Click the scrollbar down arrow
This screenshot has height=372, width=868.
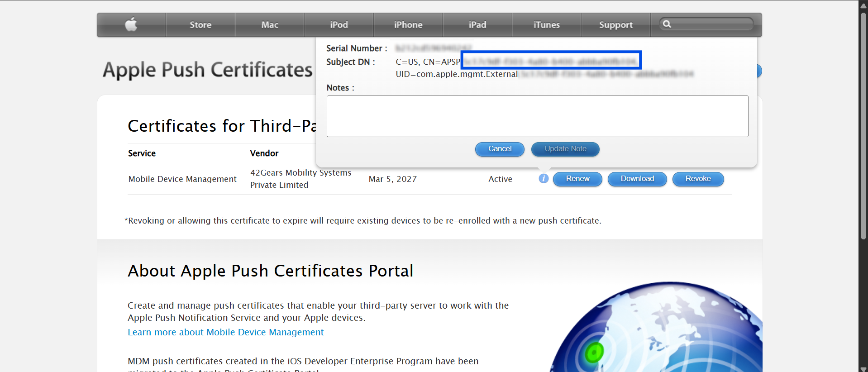pyautogui.click(x=863, y=368)
